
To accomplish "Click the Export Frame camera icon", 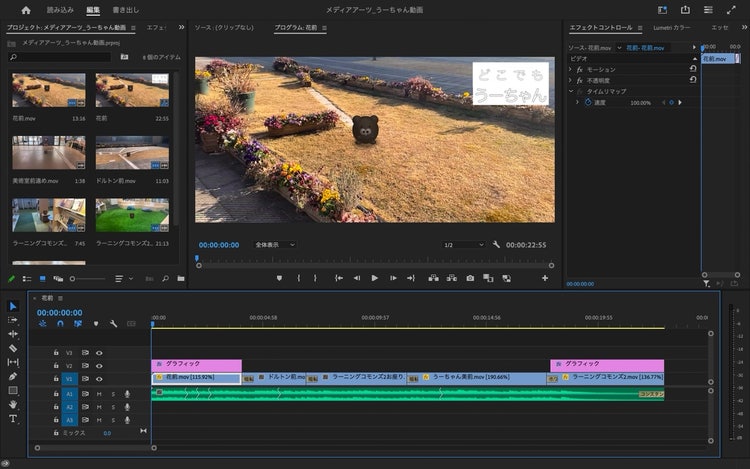I will [470, 278].
